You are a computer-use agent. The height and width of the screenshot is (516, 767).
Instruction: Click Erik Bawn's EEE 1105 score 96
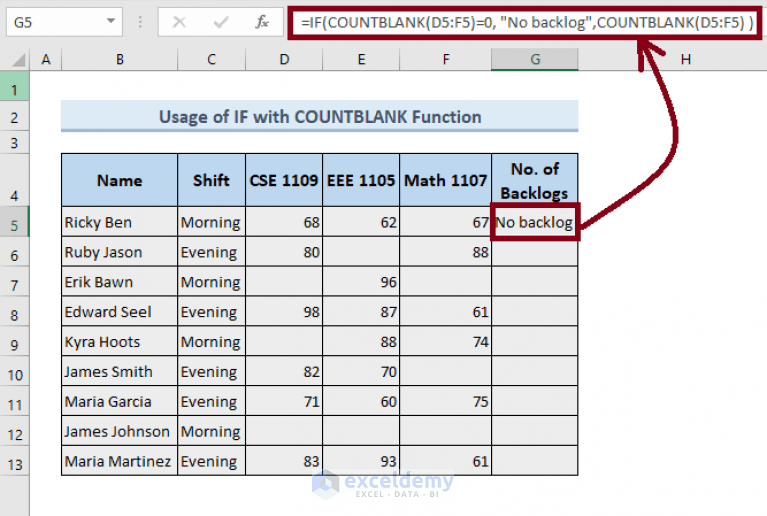[361, 282]
